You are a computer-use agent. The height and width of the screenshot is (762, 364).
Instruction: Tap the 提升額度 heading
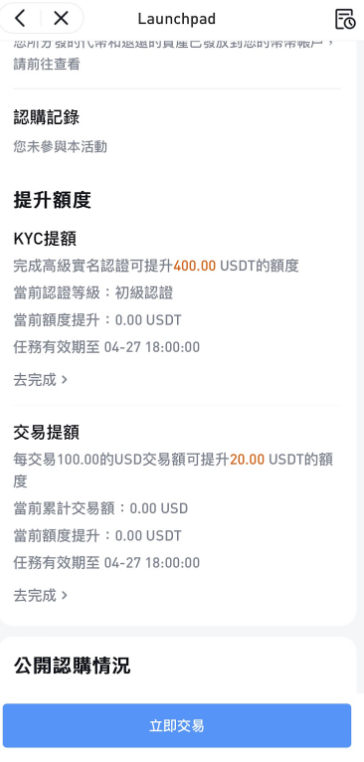[52, 200]
